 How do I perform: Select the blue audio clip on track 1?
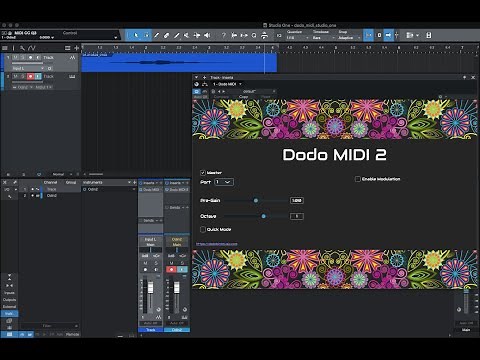179,62
